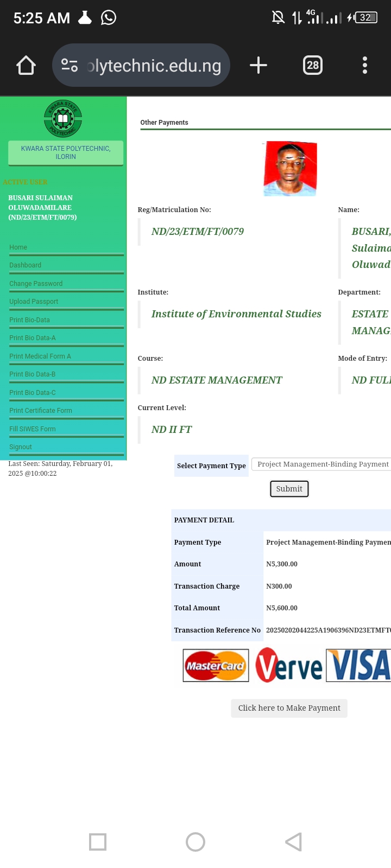The width and height of the screenshot is (391, 868).
Task: Tap the address bar URL field
Action: click(154, 66)
